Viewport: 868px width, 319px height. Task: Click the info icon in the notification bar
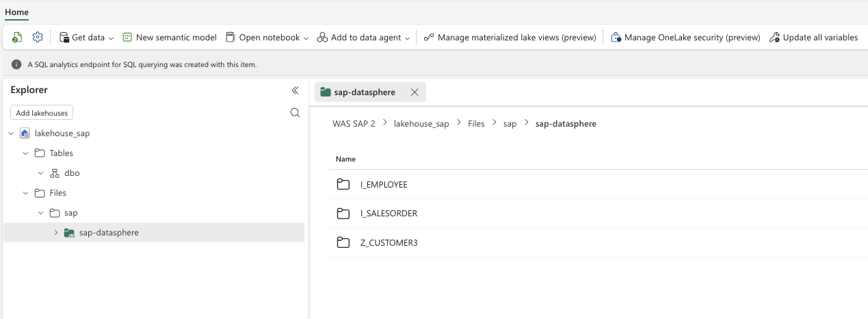click(x=16, y=64)
